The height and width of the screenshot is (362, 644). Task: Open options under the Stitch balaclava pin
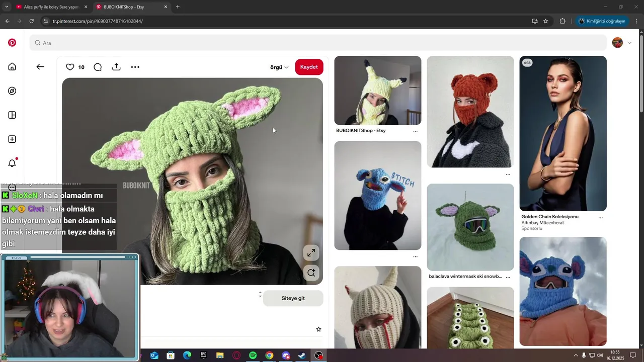[415, 256]
